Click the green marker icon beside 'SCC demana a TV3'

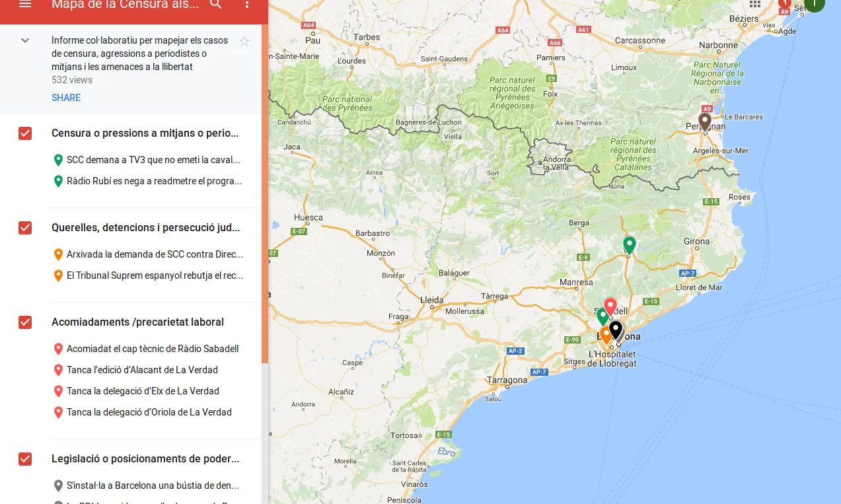(x=58, y=160)
